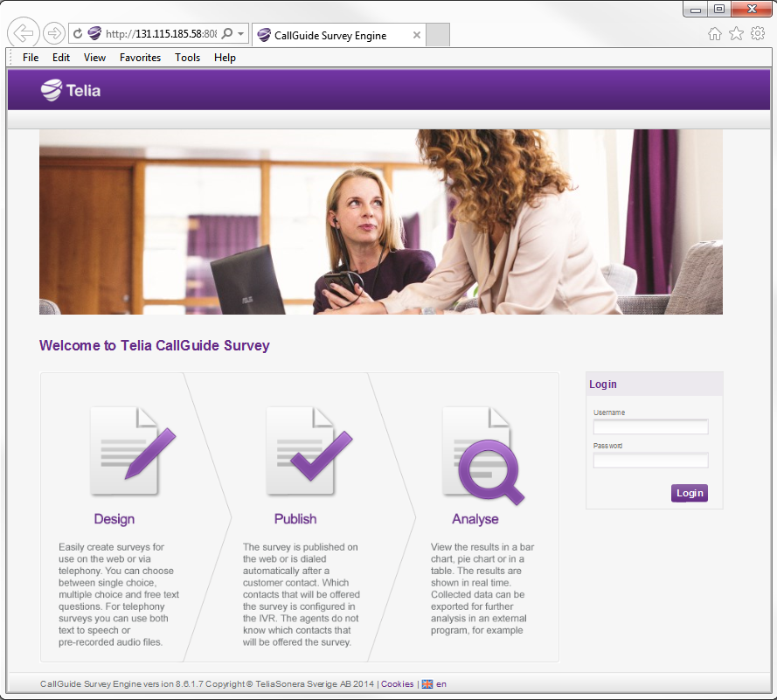Expand the address bar dropdown arrow
Image resolution: width=777 pixels, height=700 pixels.
tap(241, 34)
